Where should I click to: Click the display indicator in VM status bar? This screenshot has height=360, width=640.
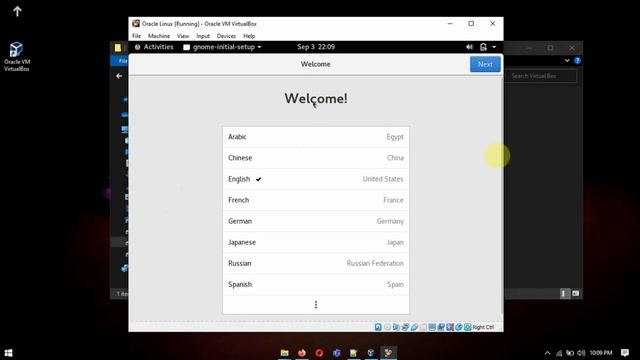pyautogui.click(x=432, y=327)
